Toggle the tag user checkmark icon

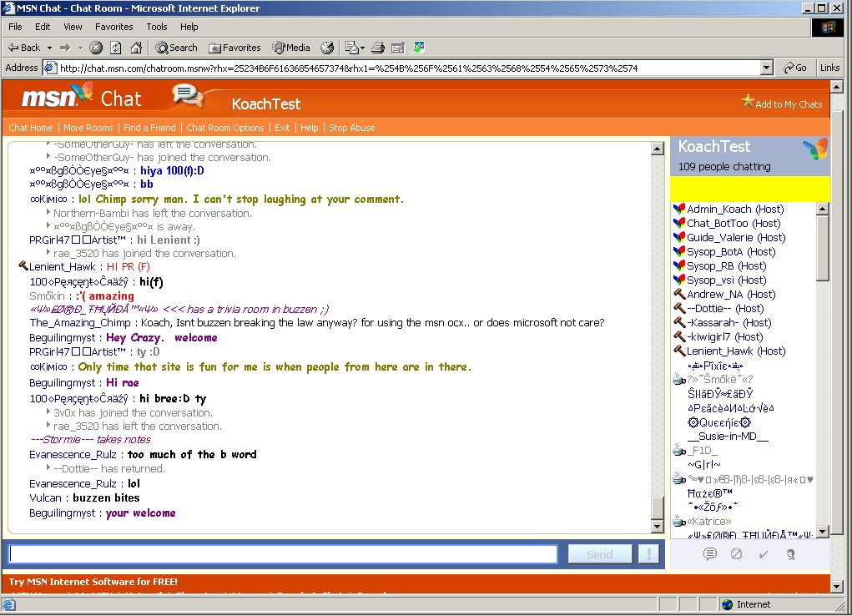763,553
